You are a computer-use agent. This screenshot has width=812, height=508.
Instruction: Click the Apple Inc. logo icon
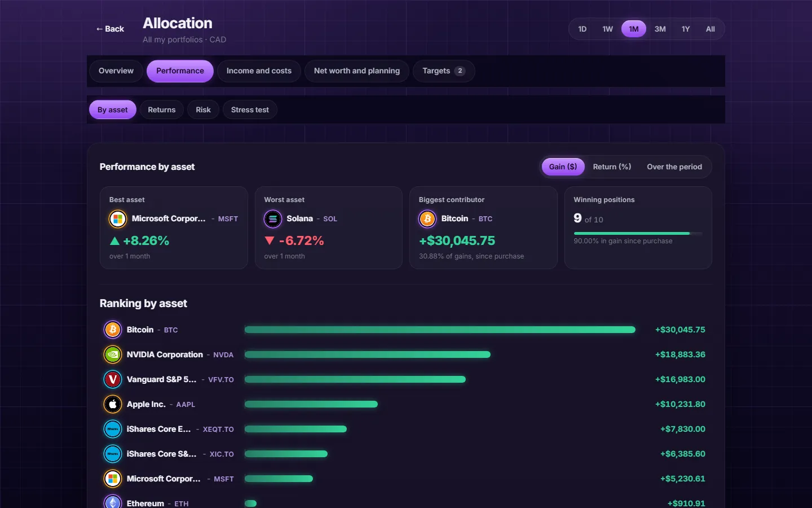[113, 404]
